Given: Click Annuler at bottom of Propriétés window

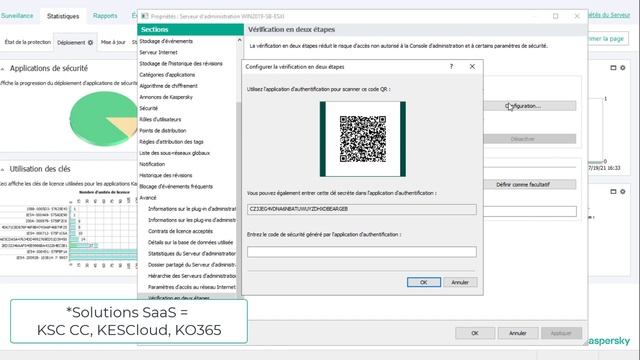Looking at the screenshot, I should coord(518,333).
